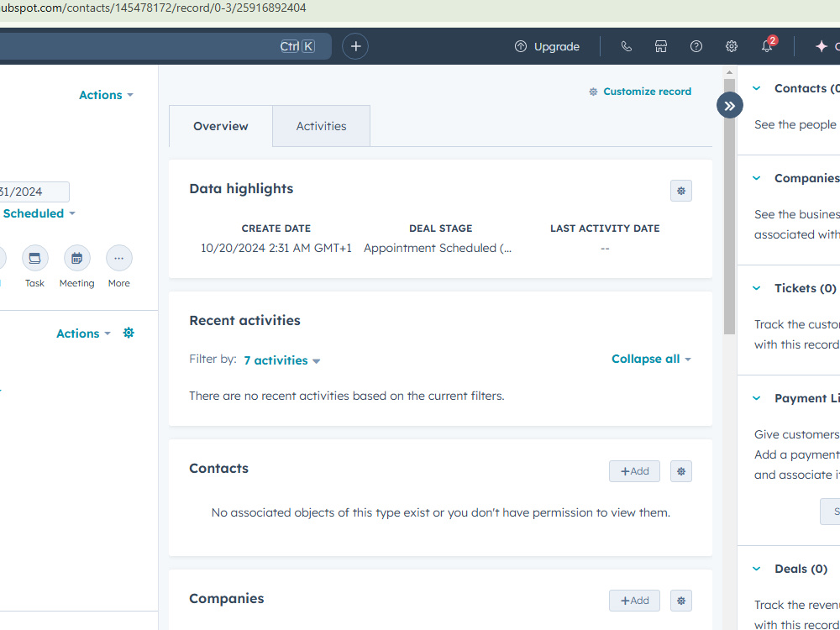The height and width of the screenshot is (630, 840).
Task: Open the lower Actions dropdown beside gear
Action: tap(83, 333)
